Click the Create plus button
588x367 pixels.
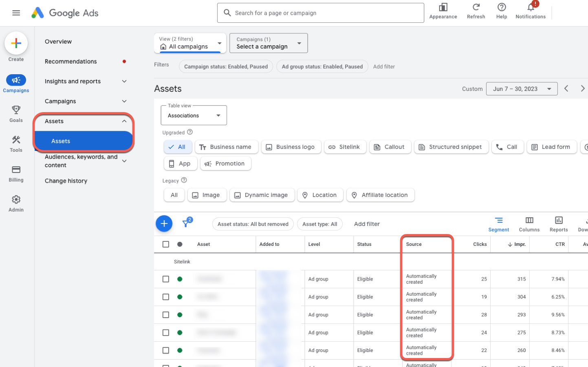click(16, 43)
